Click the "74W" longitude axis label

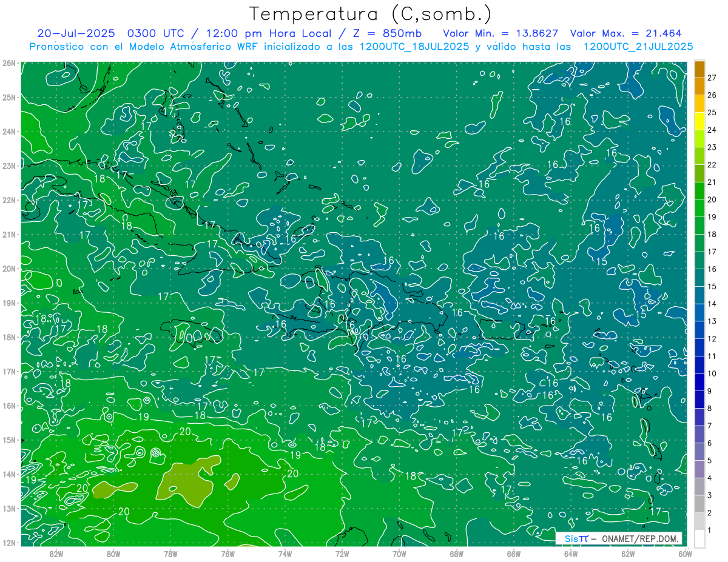[285, 554]
